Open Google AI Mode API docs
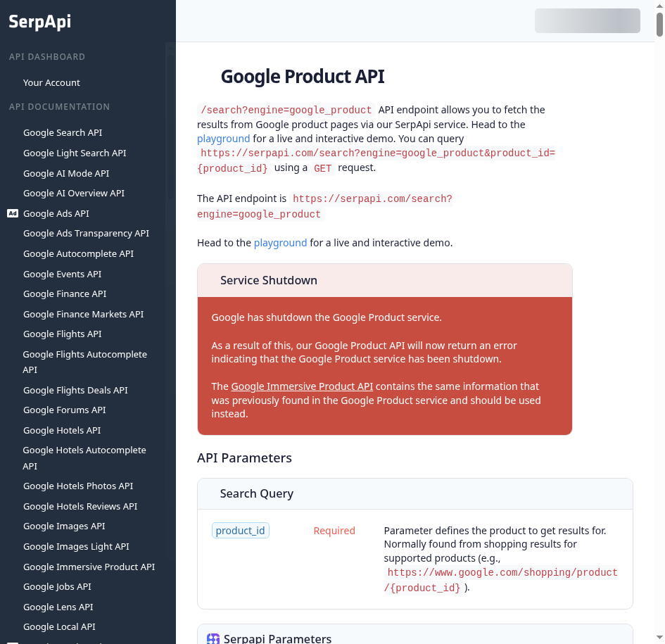This screenshot has width=665, height=644. [x=66, y=174]
